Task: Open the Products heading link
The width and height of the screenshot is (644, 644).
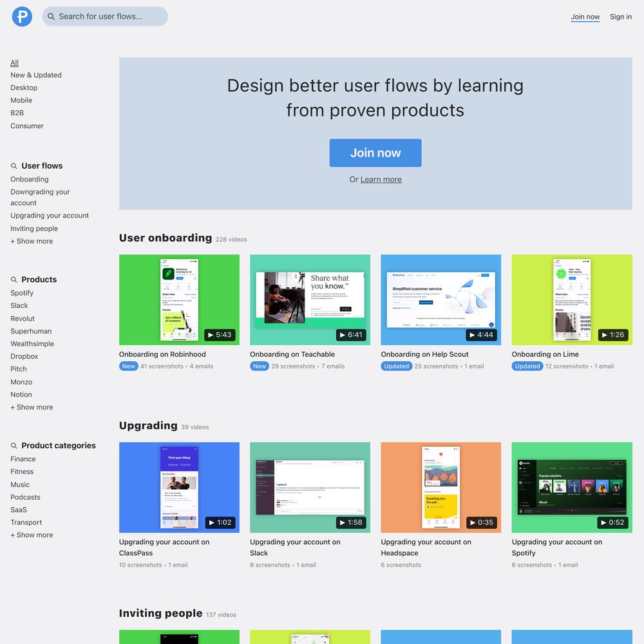Action: 39,279
